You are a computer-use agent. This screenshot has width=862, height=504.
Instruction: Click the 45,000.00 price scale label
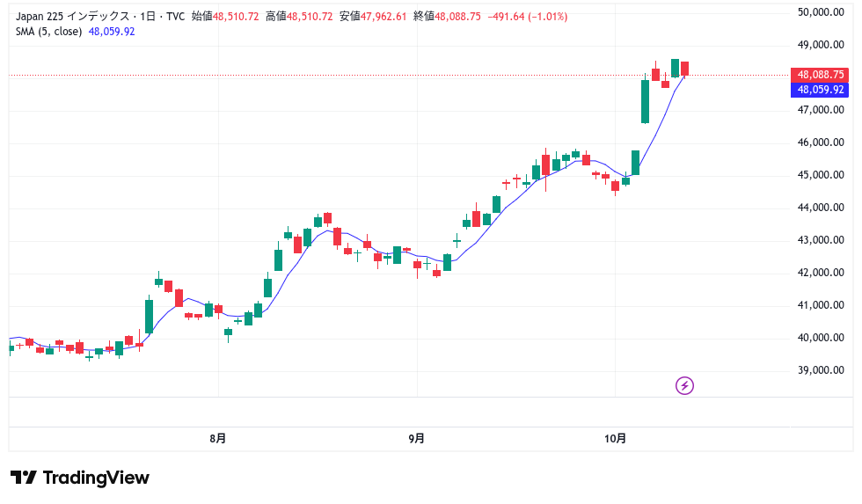820,175
